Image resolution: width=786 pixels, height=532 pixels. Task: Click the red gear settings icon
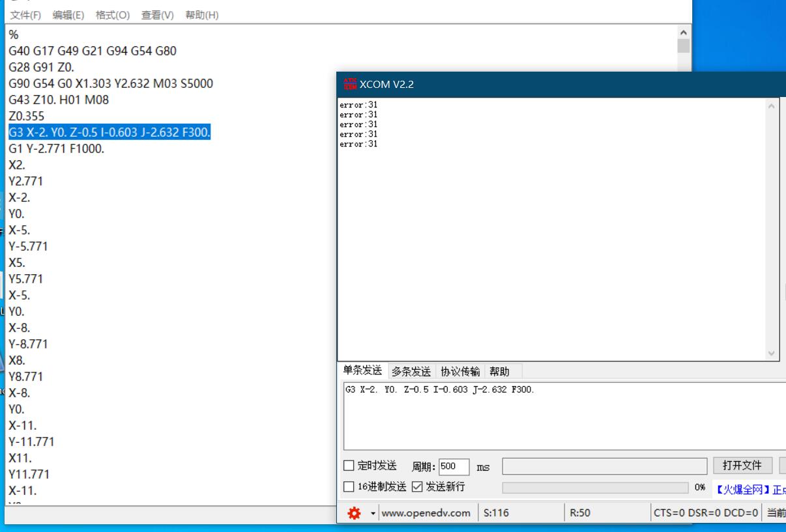(354, 513)
